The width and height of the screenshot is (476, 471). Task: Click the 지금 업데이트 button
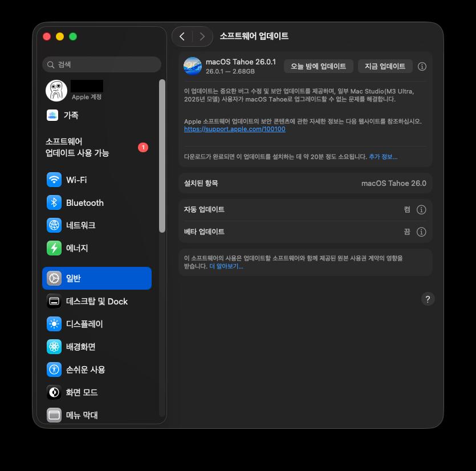[385, 66]
